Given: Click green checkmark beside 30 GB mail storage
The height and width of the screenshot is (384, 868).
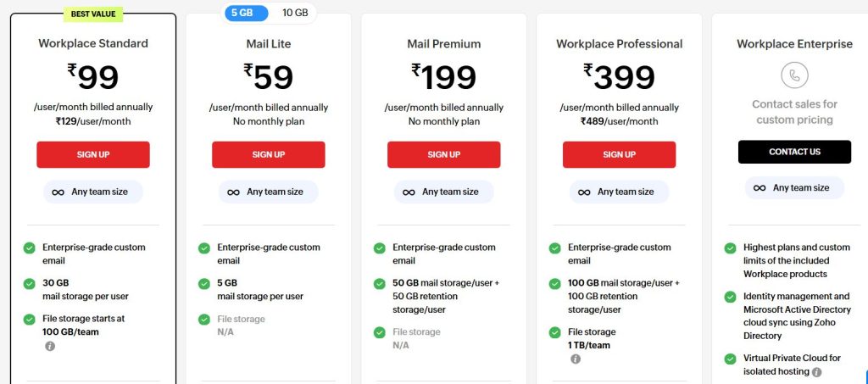Looking at the screenshot, I should [29, 283].
